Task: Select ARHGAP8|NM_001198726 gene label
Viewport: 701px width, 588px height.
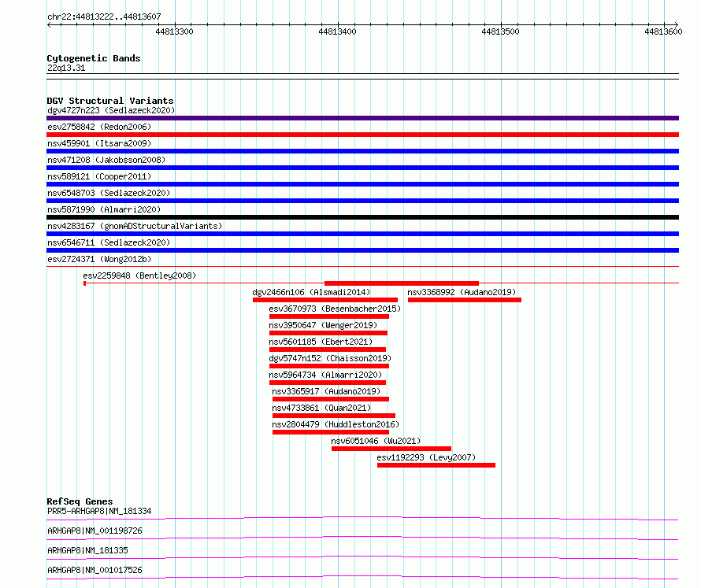Action: pos(95,531)
